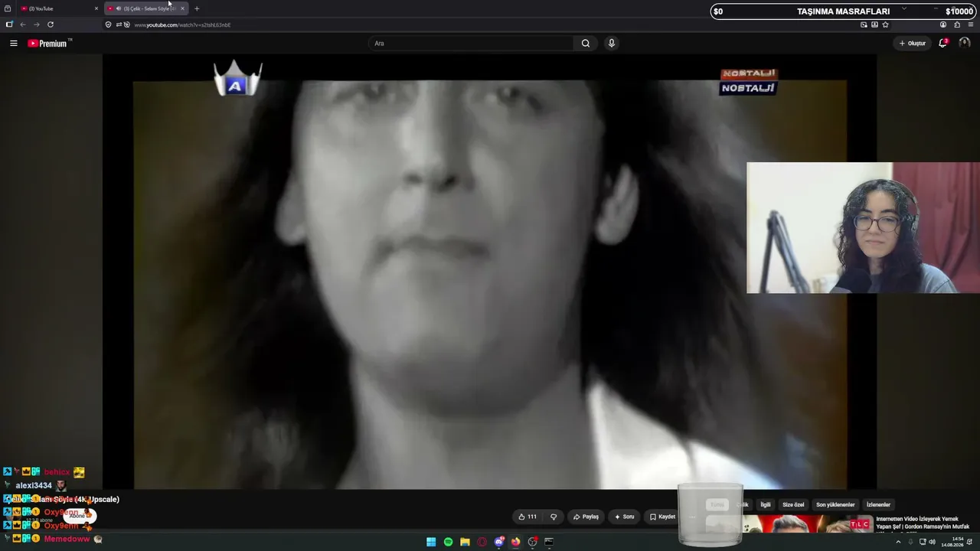Click the video player to pause

click(490, 272)
